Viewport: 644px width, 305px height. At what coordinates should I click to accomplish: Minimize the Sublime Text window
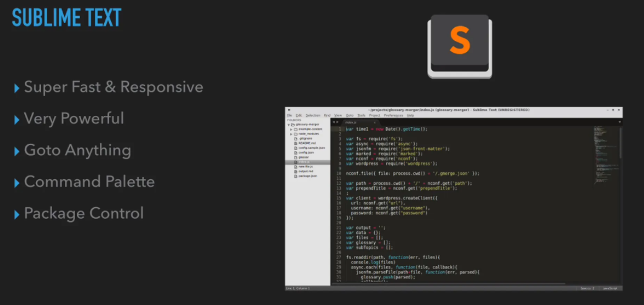coord(607,110)
